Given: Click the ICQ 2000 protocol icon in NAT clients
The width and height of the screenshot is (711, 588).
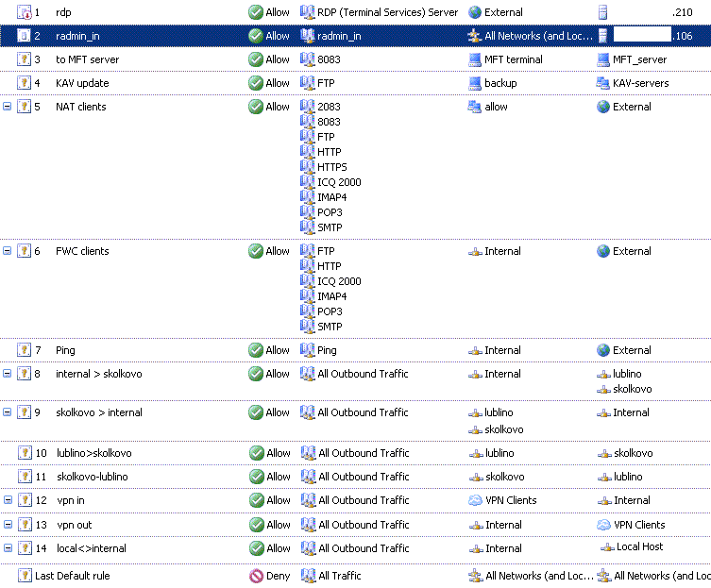Looking at the screenshot, I should tap(307, 182).
